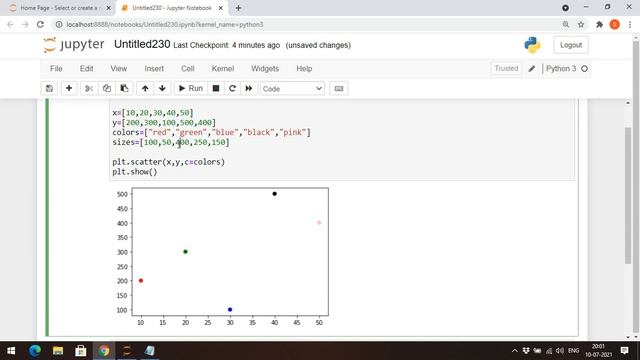Viewport: 640px width, 360px height.
Task: Rename the notebook title Untitled230
Action: tap(142, 44)
